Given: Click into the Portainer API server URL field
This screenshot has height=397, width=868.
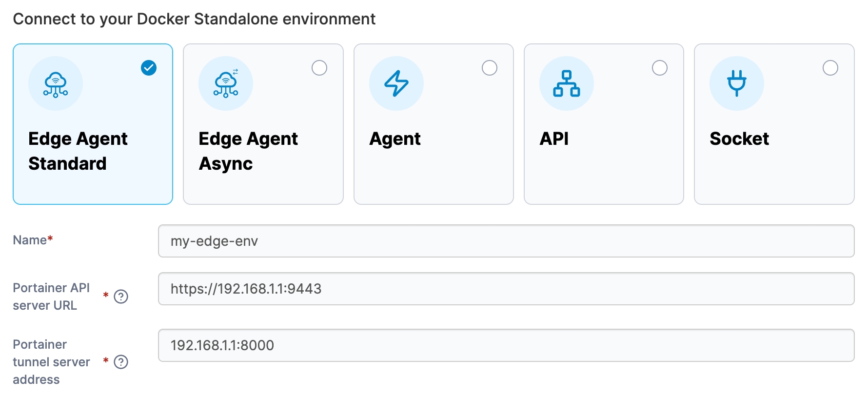Looking at the screenshot, I should [x=506, y=289].
